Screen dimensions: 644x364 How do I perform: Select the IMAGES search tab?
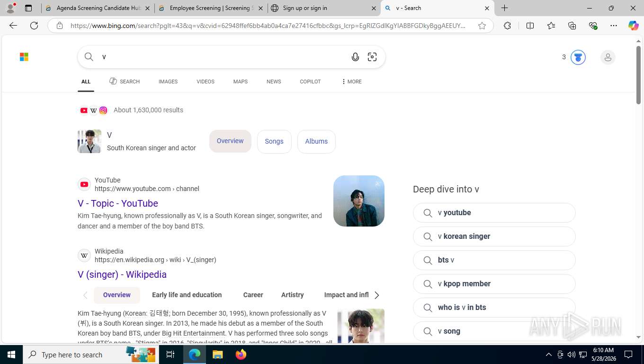point(168,82)
